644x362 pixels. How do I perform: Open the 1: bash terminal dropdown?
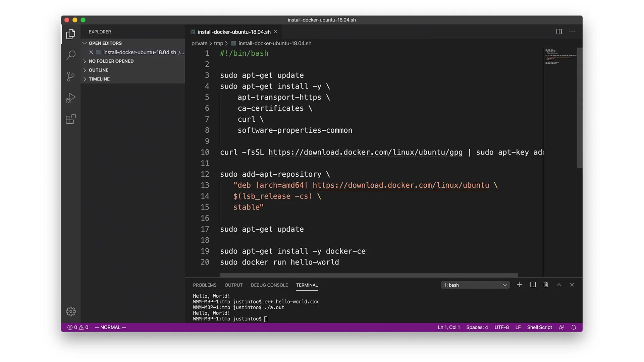click(x=475, y=285)
